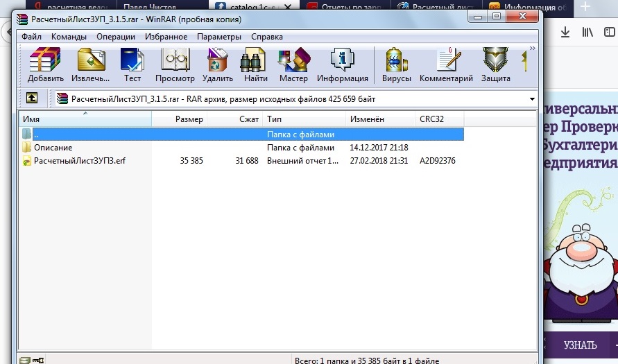
Task: Open the browser downloads arrow icon
Action: 565,32
